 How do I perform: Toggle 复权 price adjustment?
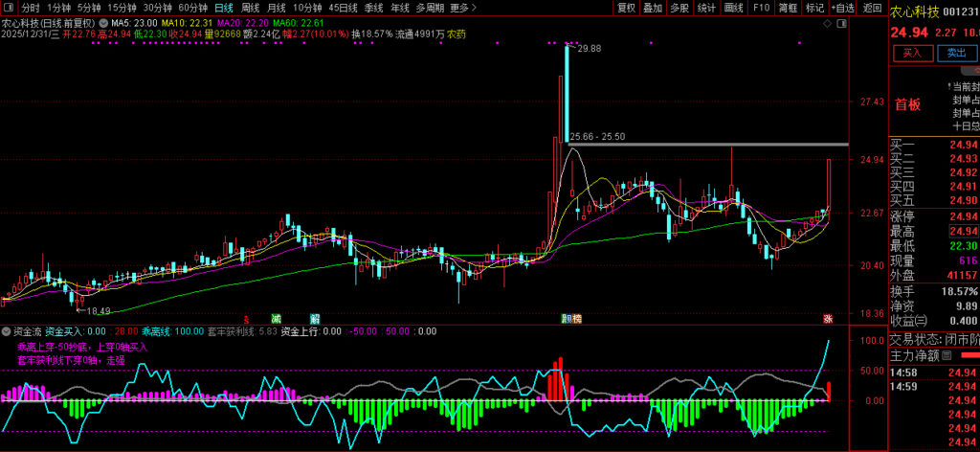(x=626, y=8)
